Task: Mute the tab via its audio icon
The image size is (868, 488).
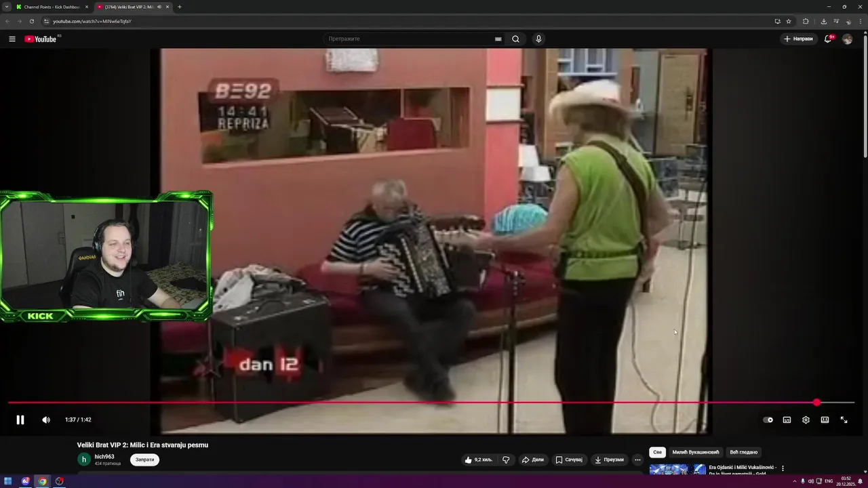Action: [x=159, y=7]
